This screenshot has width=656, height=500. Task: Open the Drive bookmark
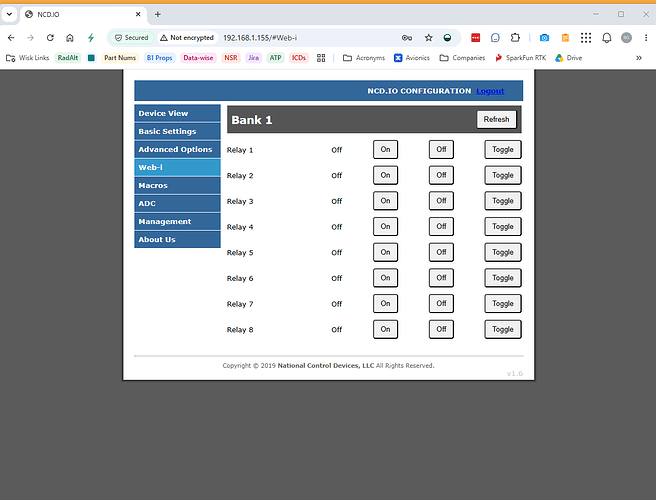569,58
